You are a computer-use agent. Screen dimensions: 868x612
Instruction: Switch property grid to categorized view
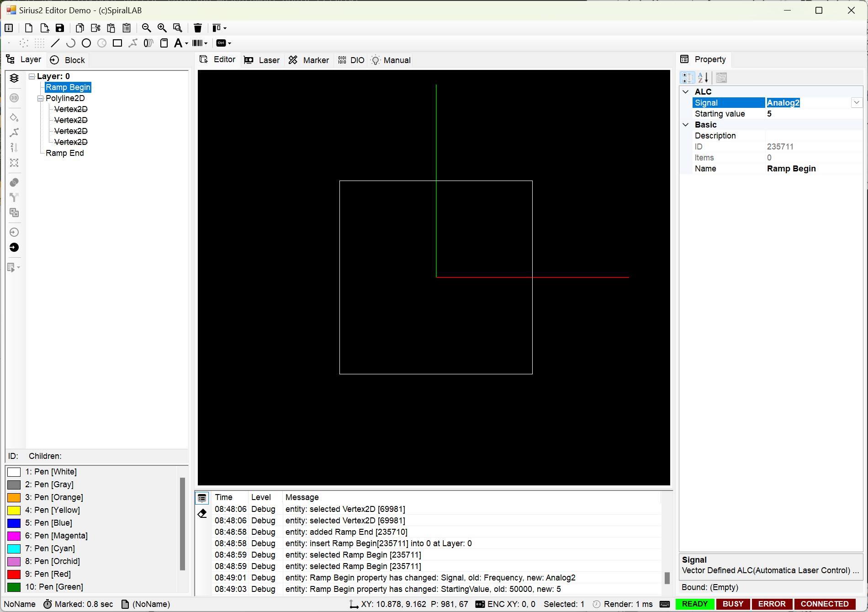click(688, 78)
